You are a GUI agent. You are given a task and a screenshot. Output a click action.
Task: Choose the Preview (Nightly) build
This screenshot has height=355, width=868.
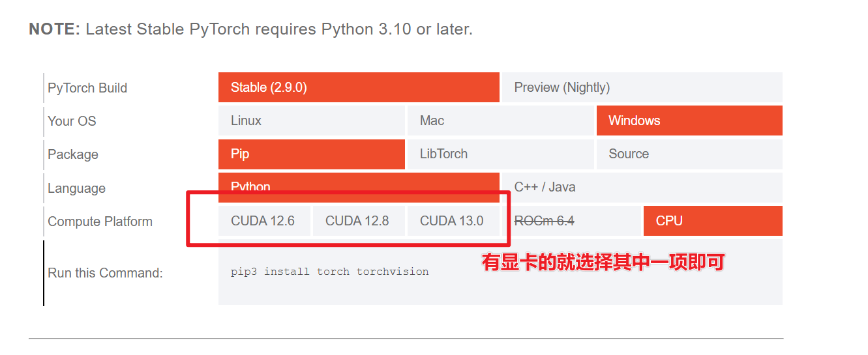pyautogui.click(x=641, y=87)
